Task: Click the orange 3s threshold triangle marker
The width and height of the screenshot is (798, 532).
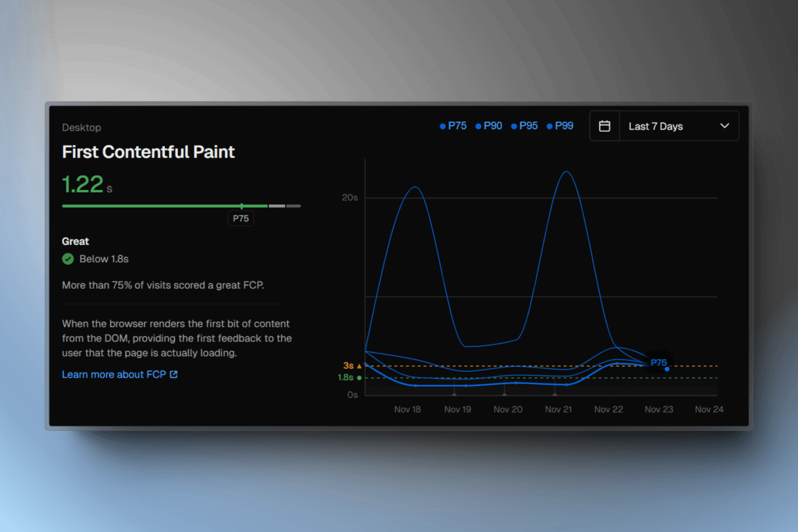Action: tap(359, 366)
